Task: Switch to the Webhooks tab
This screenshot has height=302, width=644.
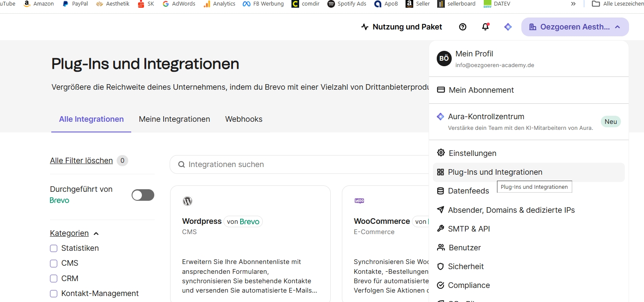Action: tap(244, 119)
